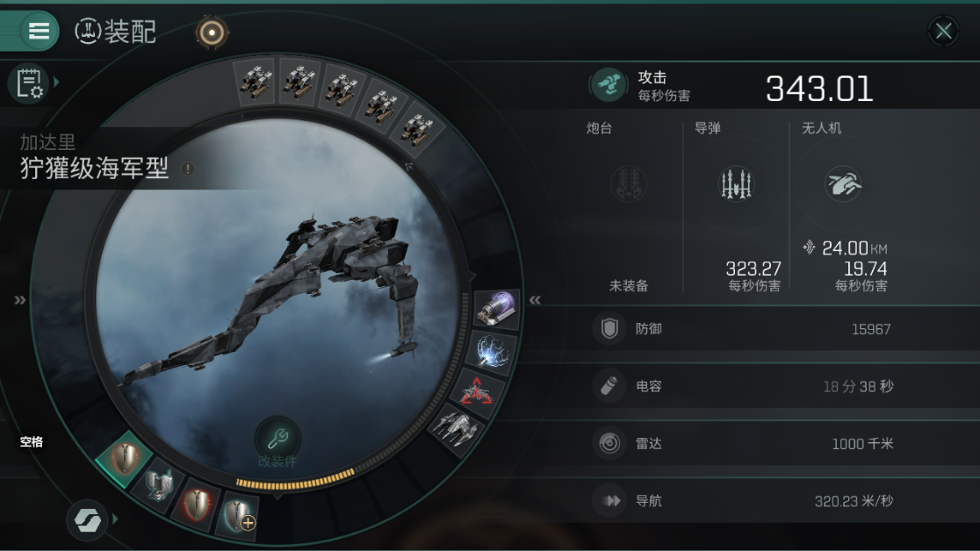Expand arrow beside fitting notes icon
The image size is (980, 551).
pyautogui.click(x=57, y=82)
